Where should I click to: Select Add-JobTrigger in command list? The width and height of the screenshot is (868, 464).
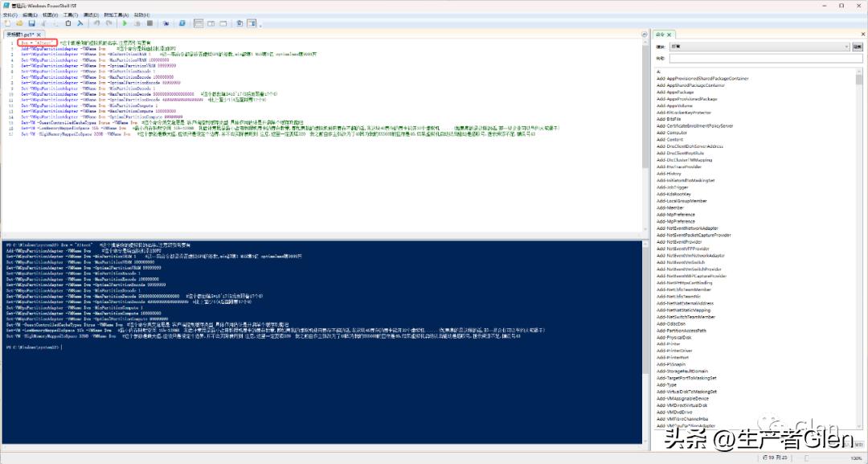(672, 187)
